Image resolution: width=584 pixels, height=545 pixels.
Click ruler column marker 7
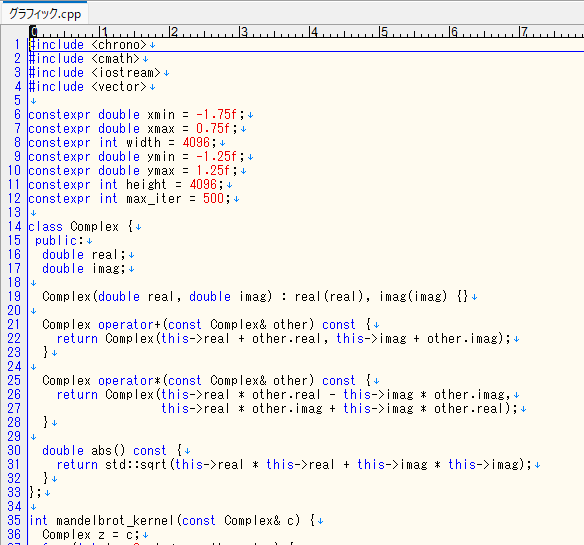524,32
